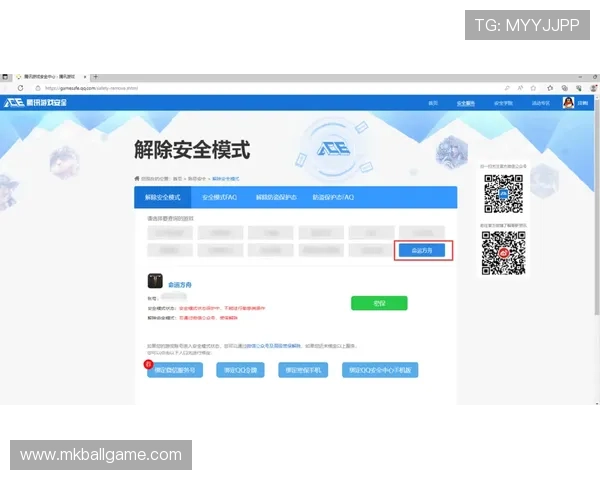Open 安全学院 in the top navigation

pyautogui.click(x=503, y=103)
